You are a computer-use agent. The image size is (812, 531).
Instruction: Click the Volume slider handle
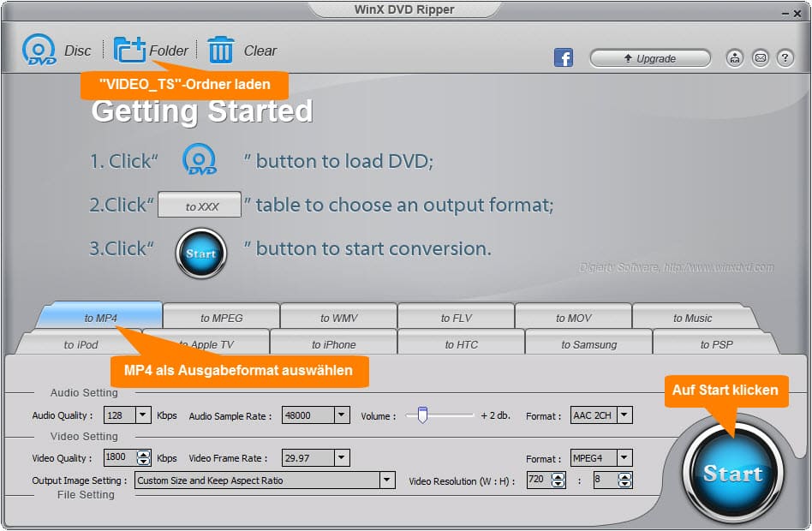tap(422, 415)
